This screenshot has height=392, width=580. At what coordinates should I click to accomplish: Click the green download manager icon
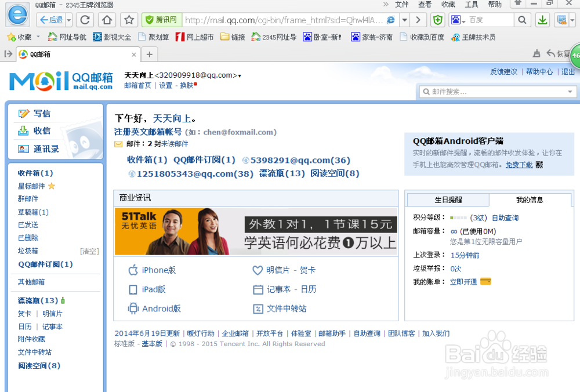tap(542, 19)
